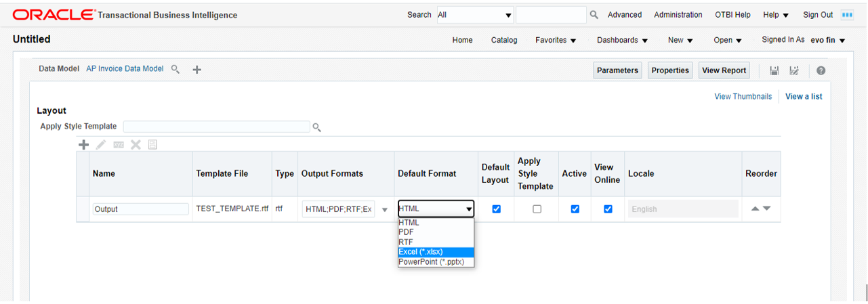Choose RTF in the Default Format list
868x304 pixels.
[x=436, y=242]
